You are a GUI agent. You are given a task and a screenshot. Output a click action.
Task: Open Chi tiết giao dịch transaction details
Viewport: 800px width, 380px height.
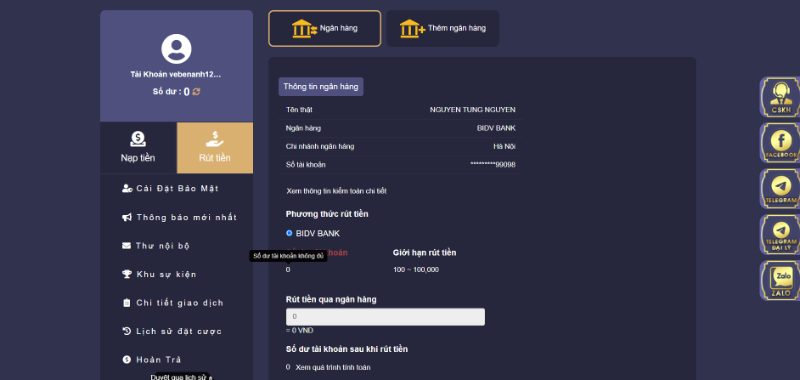tap(173, 303)
